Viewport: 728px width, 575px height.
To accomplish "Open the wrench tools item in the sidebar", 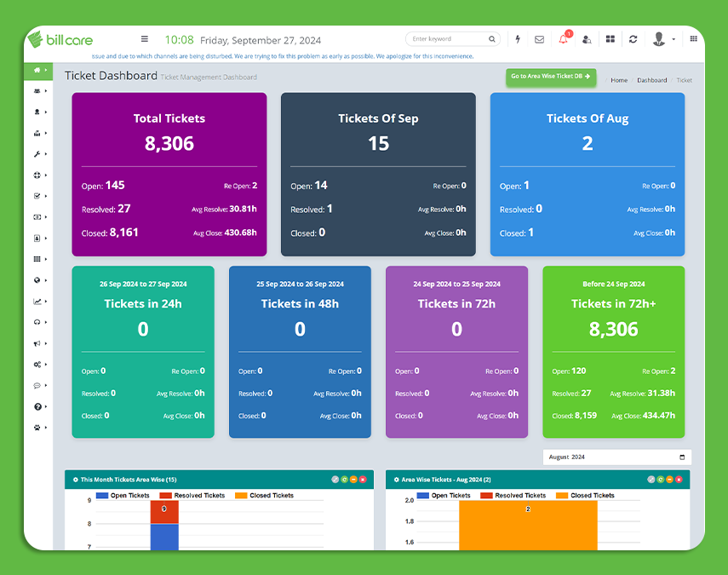I will 37,154.
